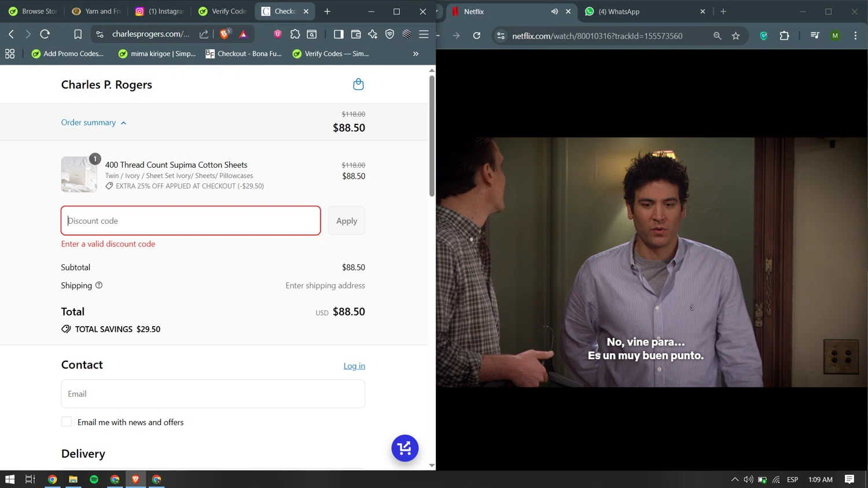
Task: Open Brave Rewards triangle icon
Action: 244,34
